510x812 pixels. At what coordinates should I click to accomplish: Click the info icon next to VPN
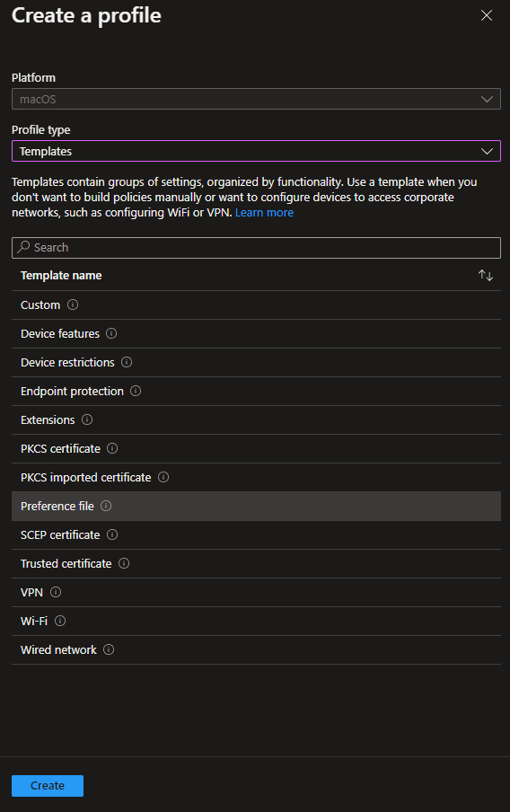click(56, 592)
